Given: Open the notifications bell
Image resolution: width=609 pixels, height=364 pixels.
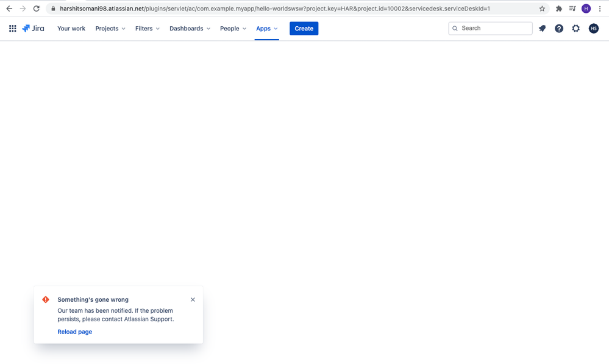Looking at the screenshot, I should 542,29.
